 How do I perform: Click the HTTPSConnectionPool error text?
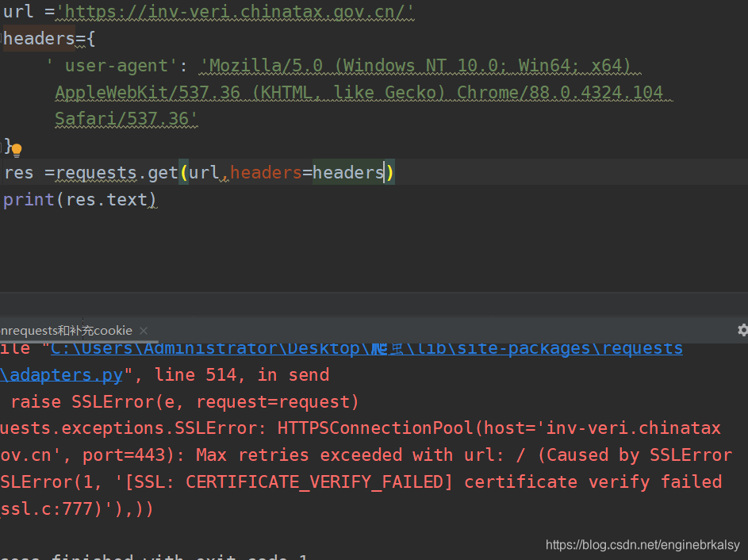499,428
